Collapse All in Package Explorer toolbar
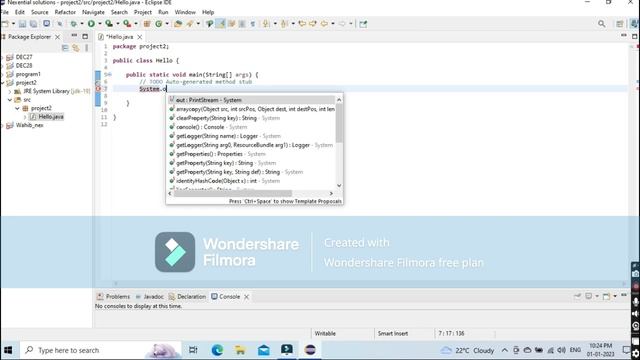 [65, 48]
